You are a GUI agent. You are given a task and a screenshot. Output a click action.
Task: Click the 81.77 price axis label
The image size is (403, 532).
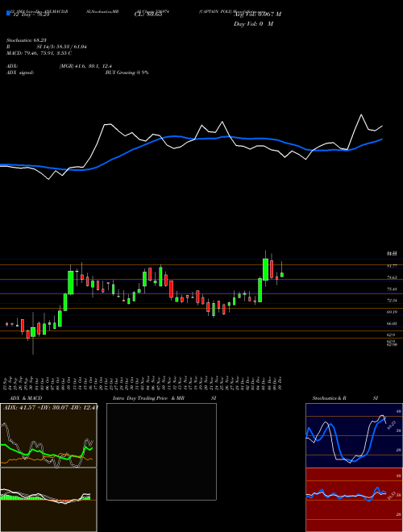tap(393, 266)
